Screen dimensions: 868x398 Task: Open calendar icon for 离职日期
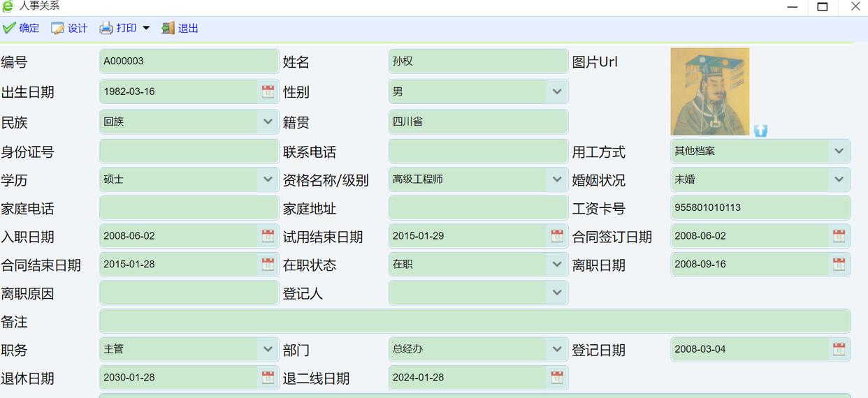839,265
